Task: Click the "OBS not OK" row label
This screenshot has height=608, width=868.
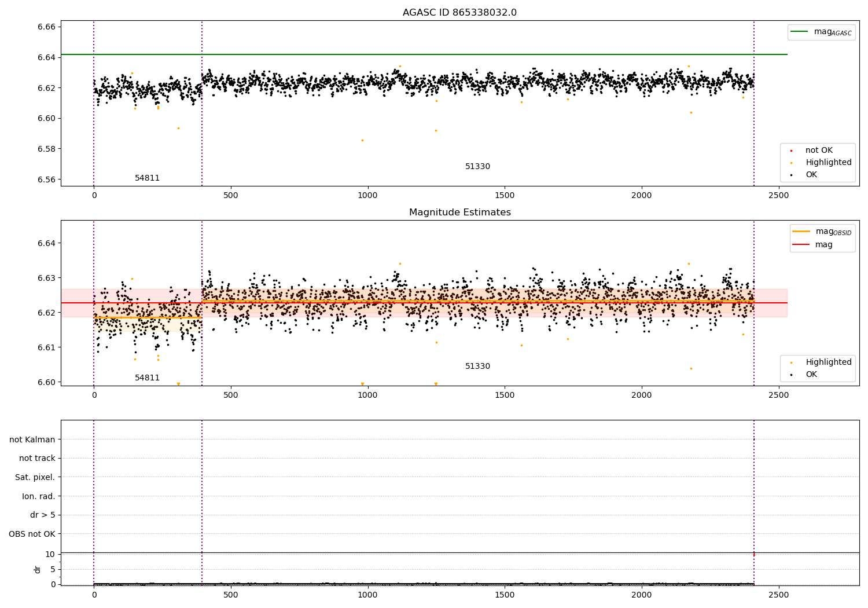Action: [32, 534]
